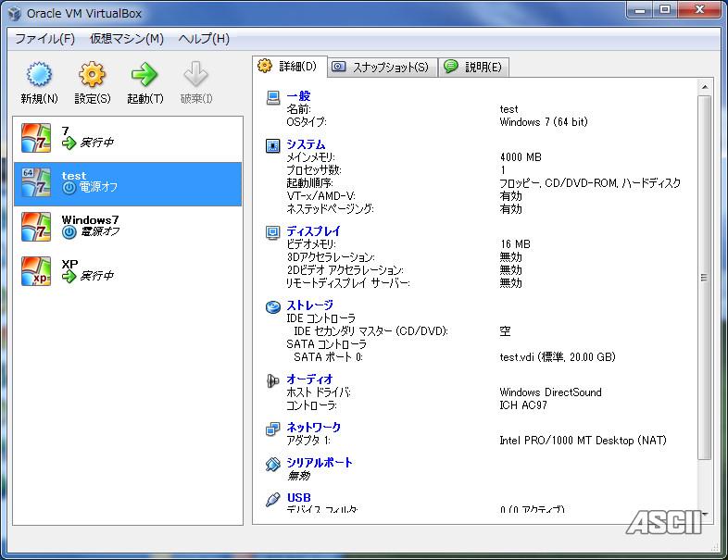The image size is (728, 560).
Task: Click the オーディオ section speaker icon
Action: click(x=273, y=381)
